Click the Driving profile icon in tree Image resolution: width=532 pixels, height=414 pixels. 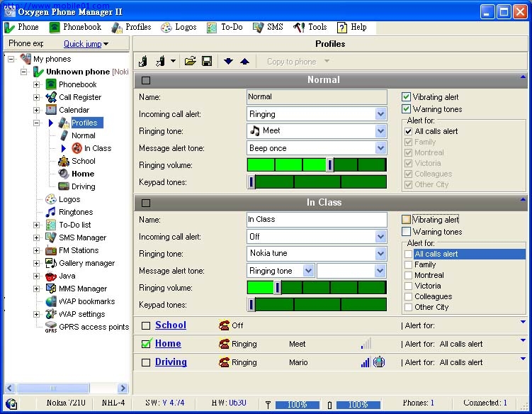coord(64,186)
